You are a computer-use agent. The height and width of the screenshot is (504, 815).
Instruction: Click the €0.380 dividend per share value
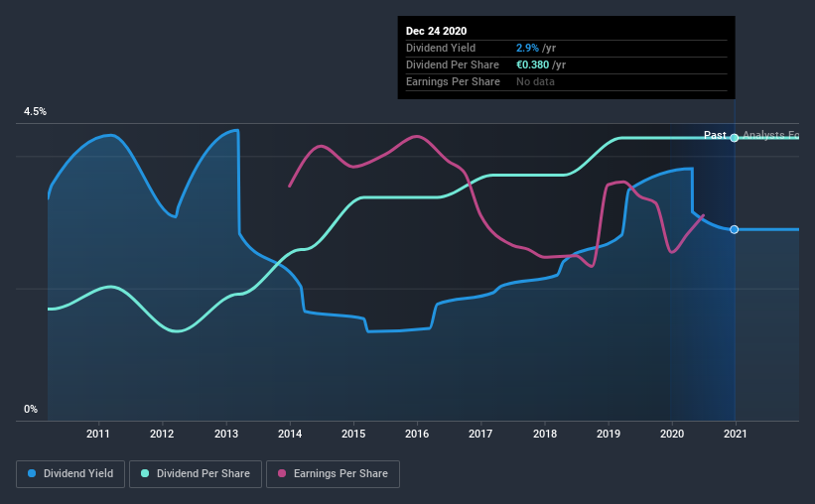tap(532, 64)
